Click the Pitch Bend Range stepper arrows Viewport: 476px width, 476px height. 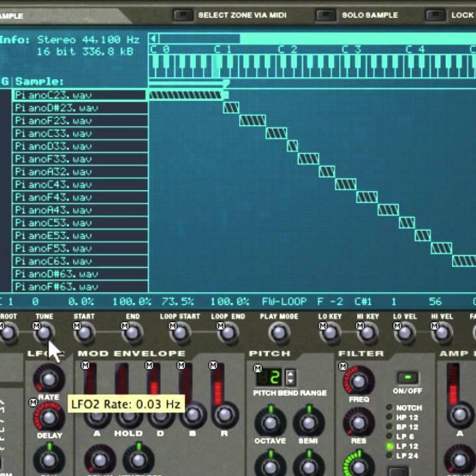coord(290,377)
